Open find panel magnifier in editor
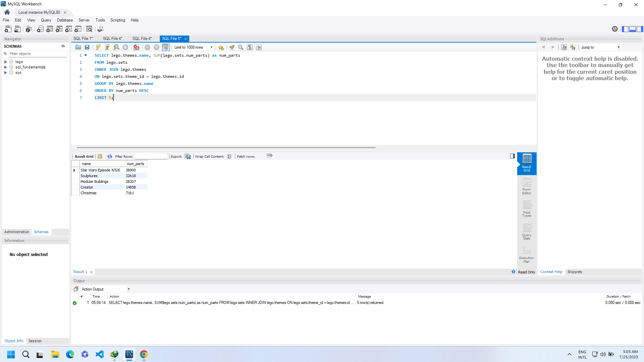The height and width of the screenshot is (362, 644). (x=241, y=47)
